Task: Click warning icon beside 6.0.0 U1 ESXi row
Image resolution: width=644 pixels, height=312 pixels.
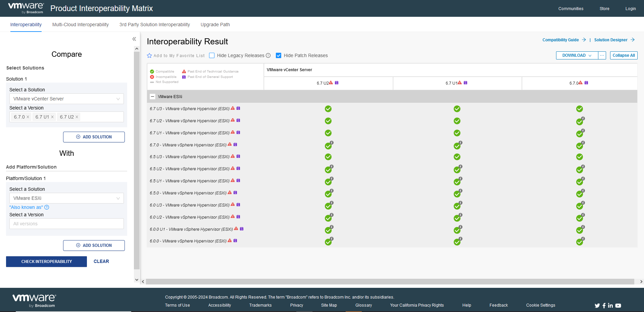Action: 236,229
